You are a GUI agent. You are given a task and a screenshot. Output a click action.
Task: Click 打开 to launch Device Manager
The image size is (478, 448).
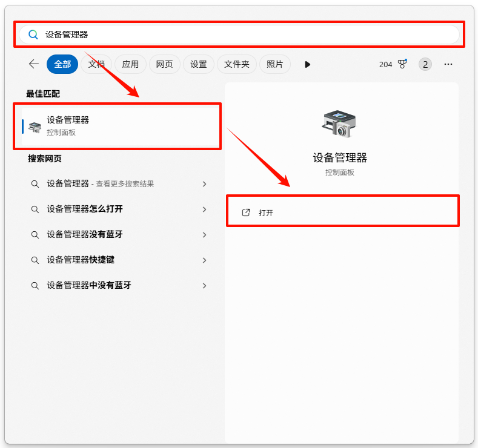pos(266,213)
